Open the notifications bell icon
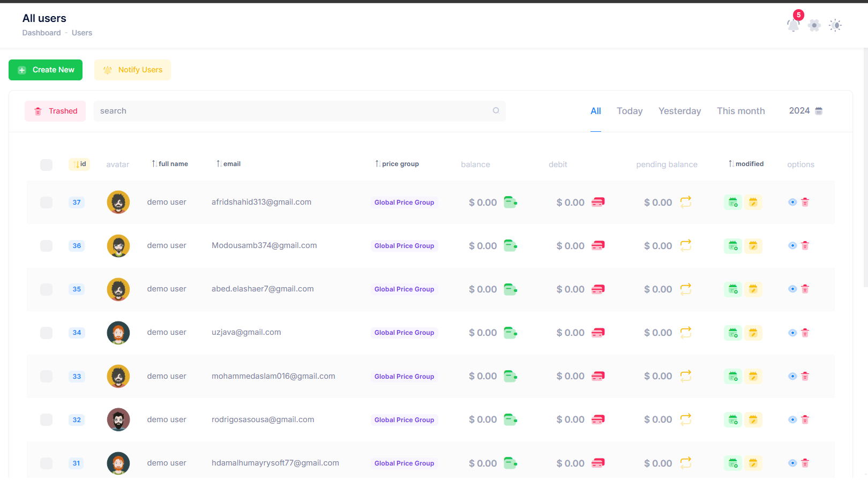This screenshot has width=868, height=480. click(x=793, y=25)
